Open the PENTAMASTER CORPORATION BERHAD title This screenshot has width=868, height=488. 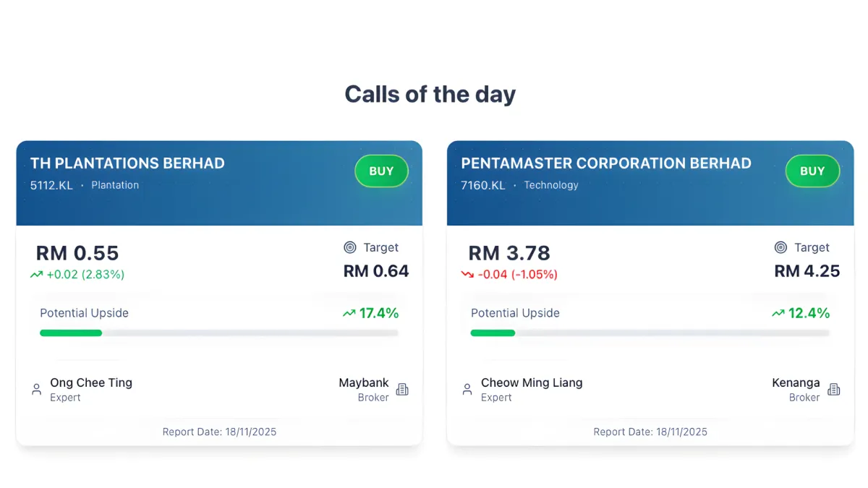[606, 163]
